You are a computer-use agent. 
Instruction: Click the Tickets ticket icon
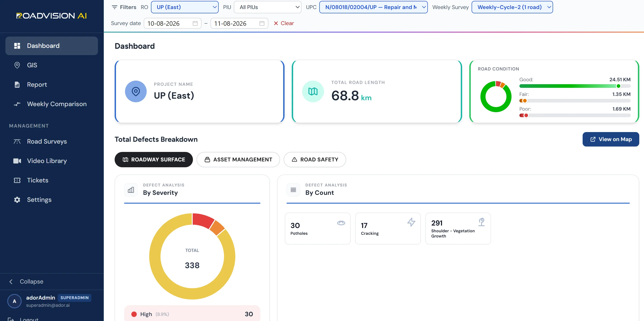coord(17,180)
